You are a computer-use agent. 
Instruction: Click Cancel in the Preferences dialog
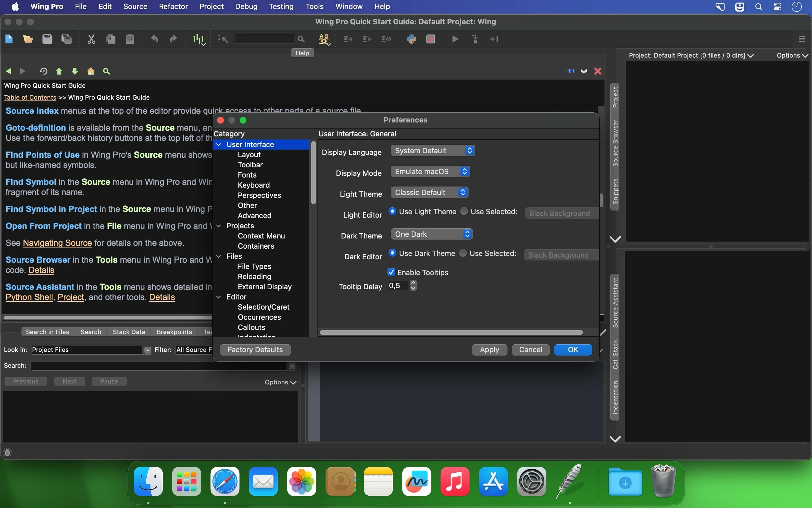(x=531, y=350)
